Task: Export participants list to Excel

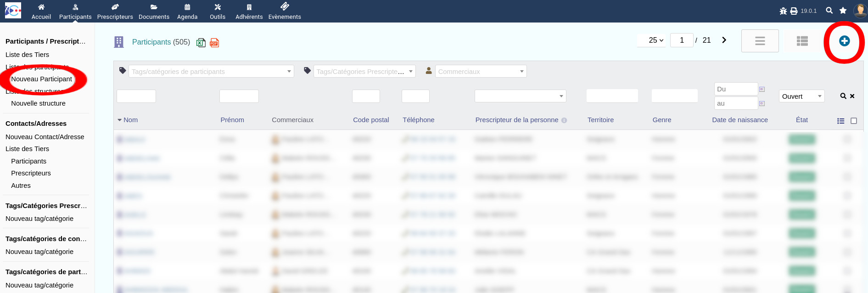Action: 201,43
